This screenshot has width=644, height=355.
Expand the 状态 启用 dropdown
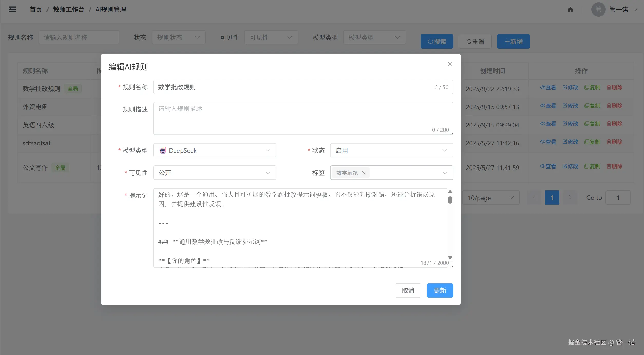pos(391,150)
